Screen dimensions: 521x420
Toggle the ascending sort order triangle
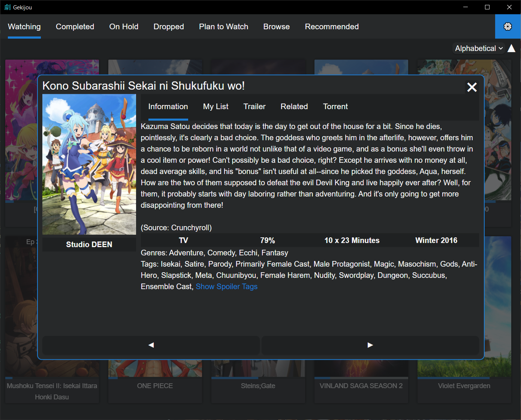(511, 48)
